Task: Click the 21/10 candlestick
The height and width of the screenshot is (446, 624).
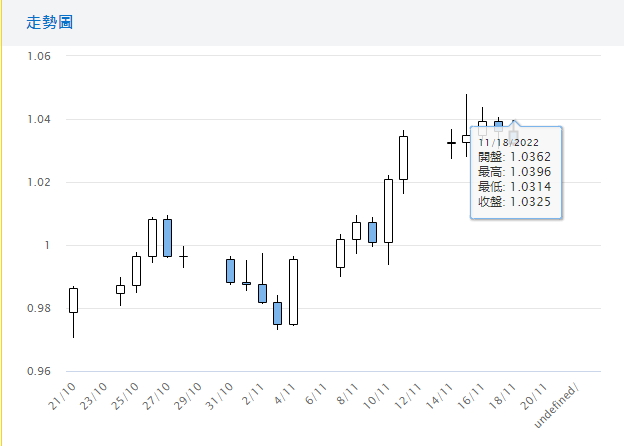Action: point(73,300)
